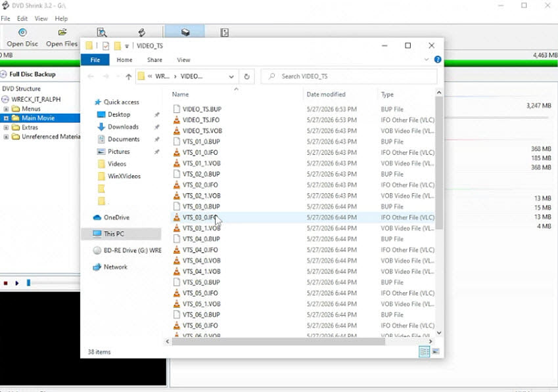Open Documents in the navigation pane
This screenshot has height=392, width=558.
(x=124, y=139)
